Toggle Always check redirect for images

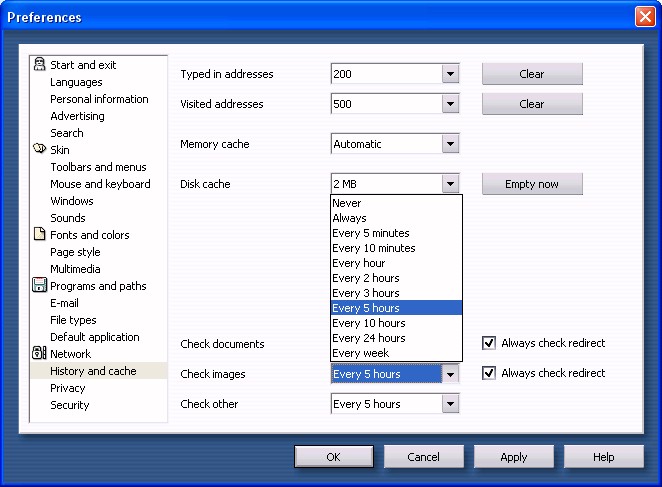(x=489, y=373)
